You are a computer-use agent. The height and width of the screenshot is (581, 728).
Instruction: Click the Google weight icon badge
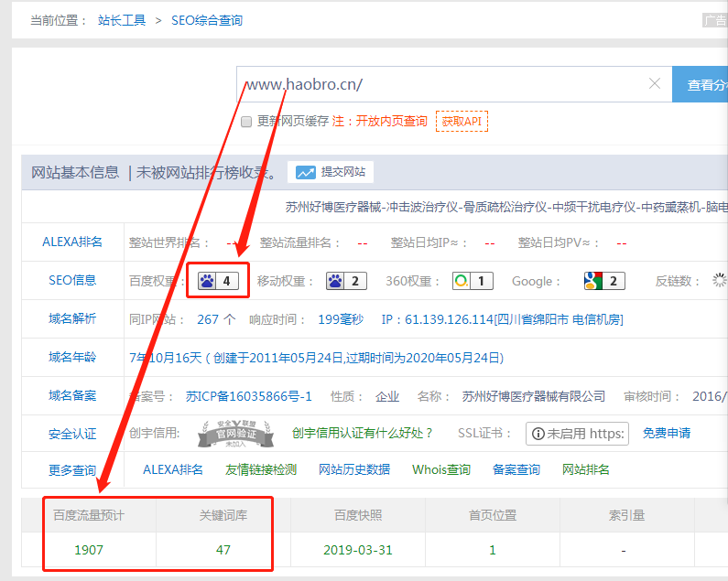(x=604, y=281)
